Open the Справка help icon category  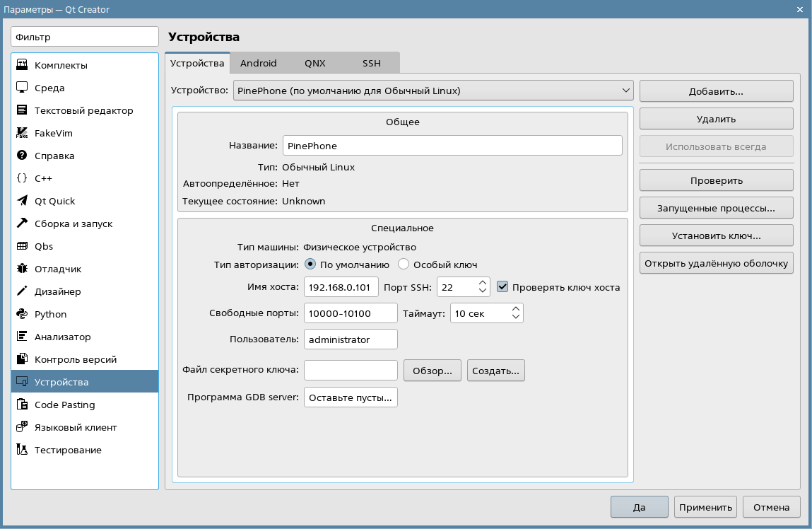tap(22, 156)
